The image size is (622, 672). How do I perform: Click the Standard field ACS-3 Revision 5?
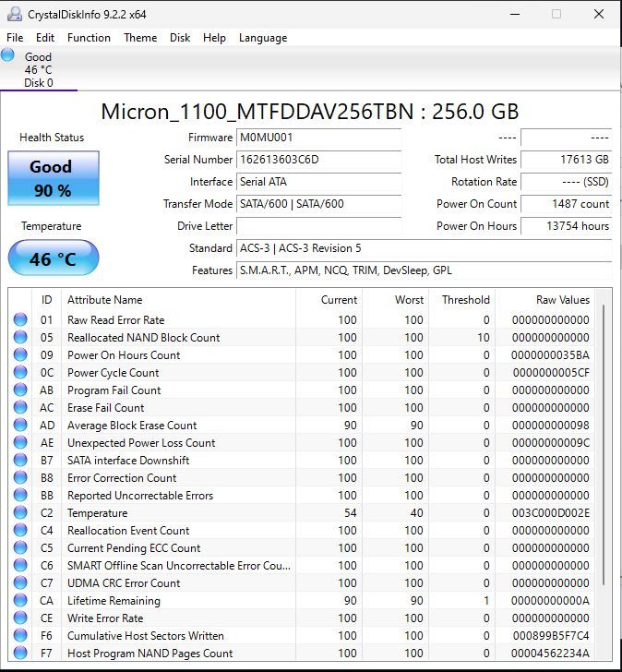[x=425, y=248]
